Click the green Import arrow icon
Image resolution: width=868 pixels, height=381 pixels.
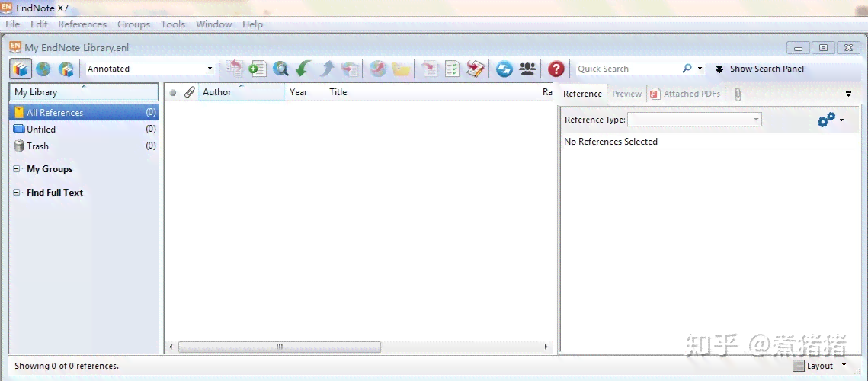[x=303, y=69]
